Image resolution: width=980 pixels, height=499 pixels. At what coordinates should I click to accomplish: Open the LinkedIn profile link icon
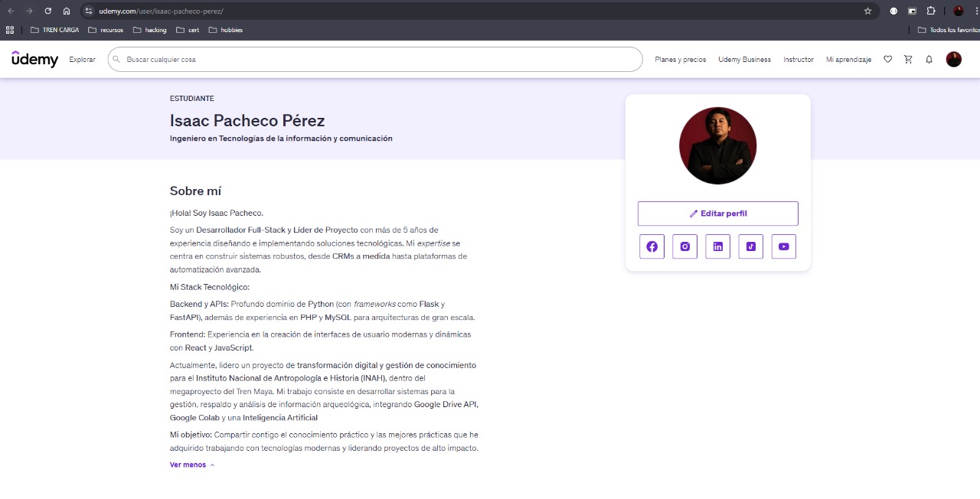tap(717, 246)
